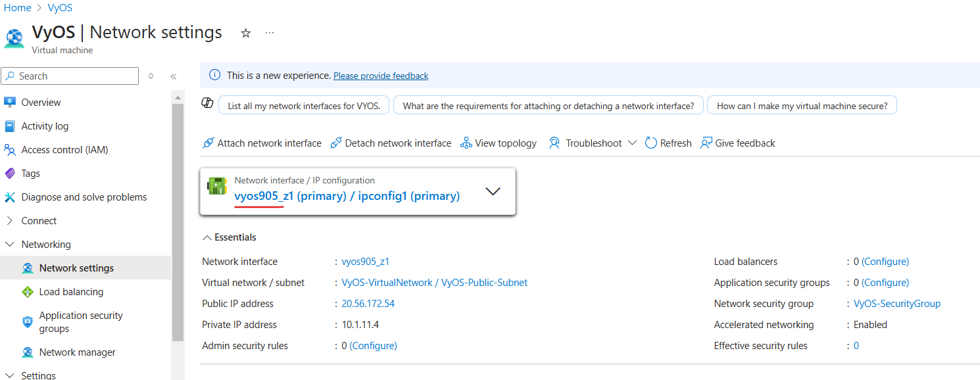Open Access control (IAM)
Screen dimensions: 980x380
coord(62,149)
